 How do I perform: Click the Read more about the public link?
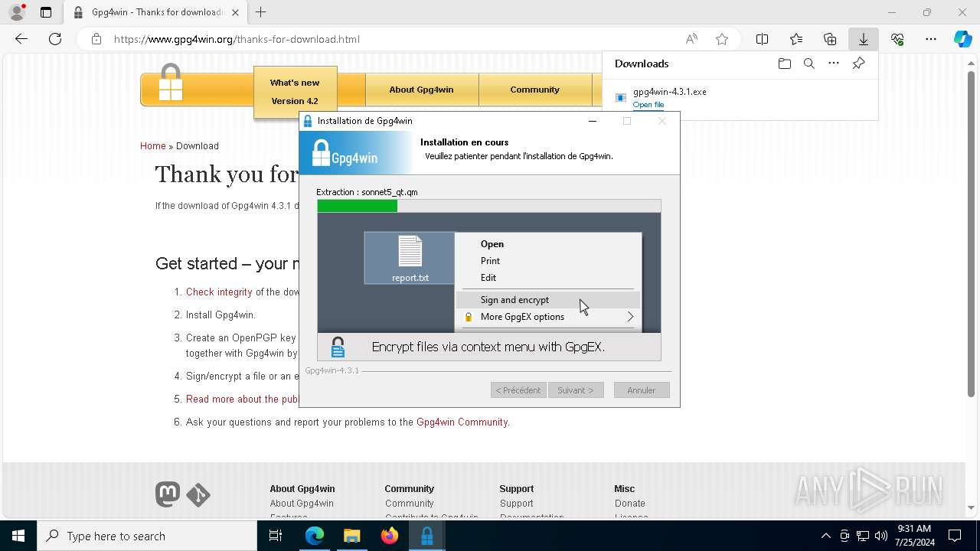click(x=243, y=399)
